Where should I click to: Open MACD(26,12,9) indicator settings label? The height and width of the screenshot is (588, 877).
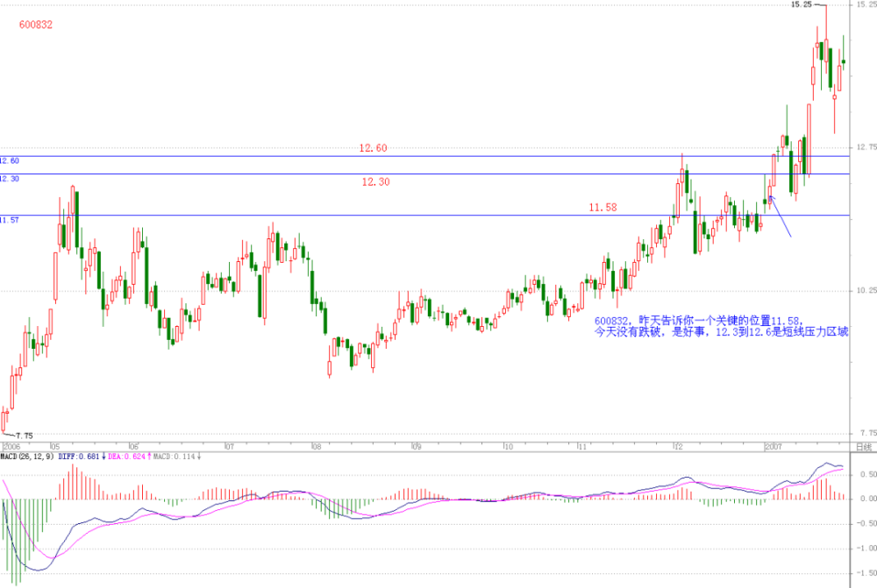click(27, 457)
